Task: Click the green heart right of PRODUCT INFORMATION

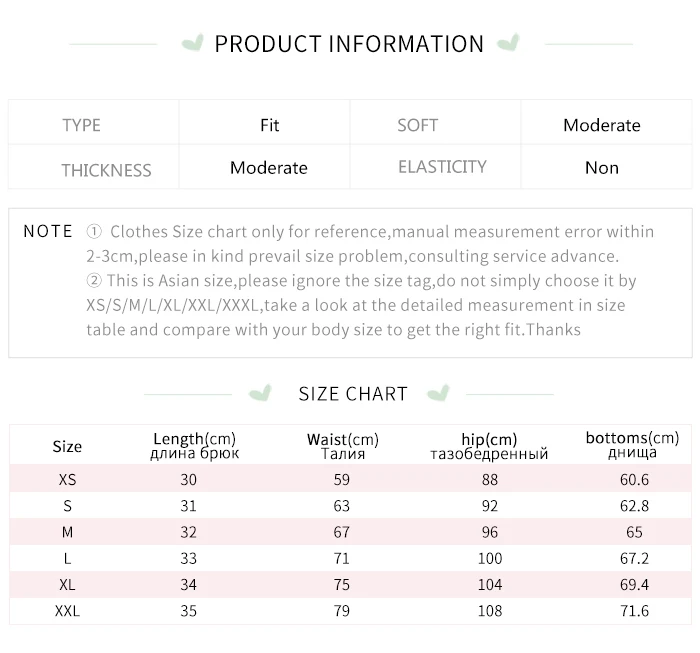Action: [508, 43]
